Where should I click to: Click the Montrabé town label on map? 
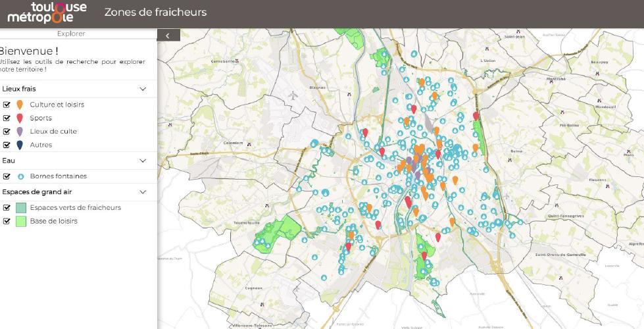point(556,78)
